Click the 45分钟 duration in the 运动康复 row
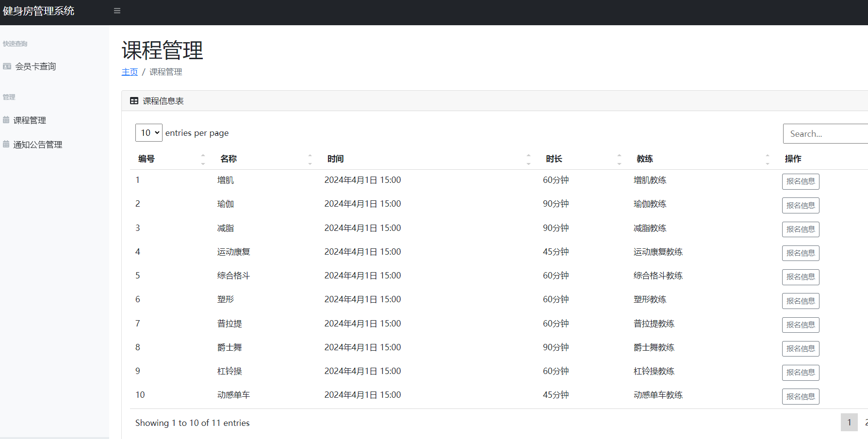 click(x=556, y=252)
